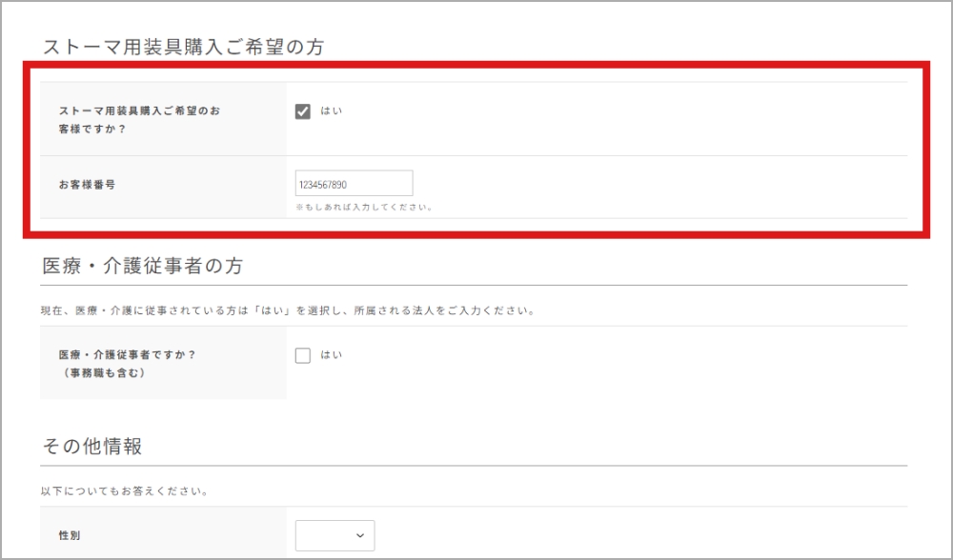Click the ※もしあれば入力してください hint text
The height and width of the screenshot is (560, 953).
tap(365, 207)
